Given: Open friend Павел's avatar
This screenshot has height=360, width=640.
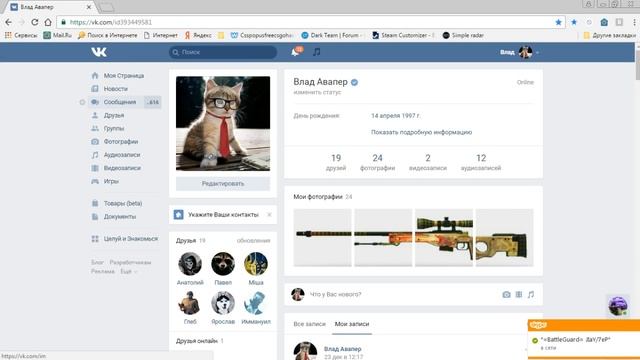Looking at the screenshot, I should (223, 264).
